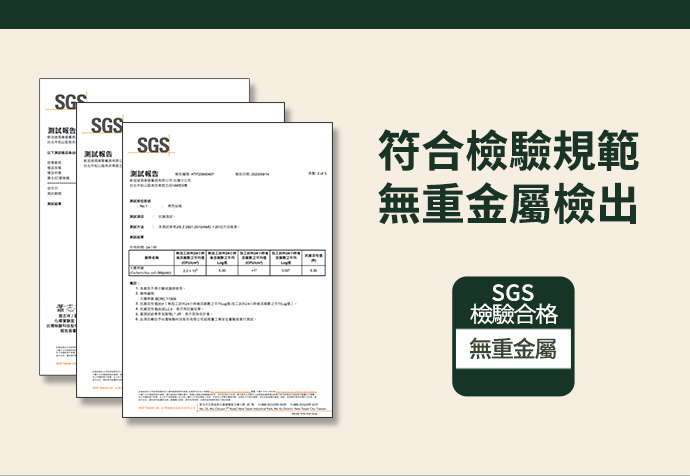Click the 符合檢驗規範 headline text
The image size is (690, 476).
pos(508,151)
